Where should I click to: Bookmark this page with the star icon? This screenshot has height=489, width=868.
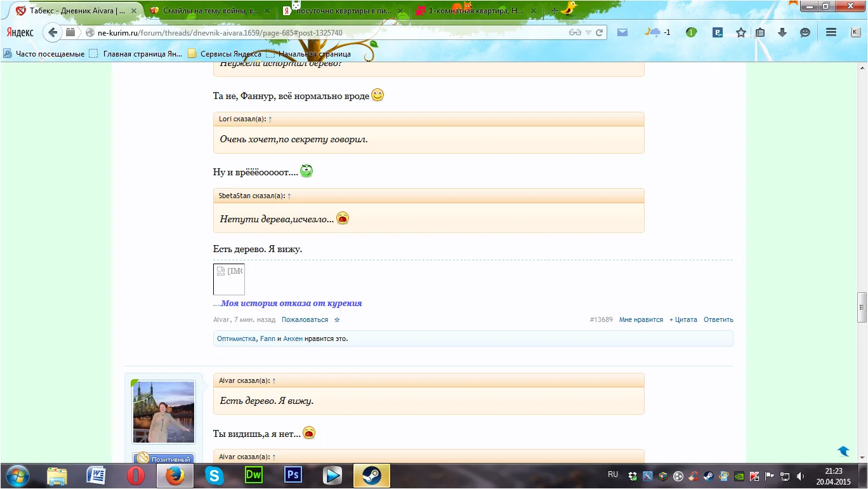pos(740,32)
